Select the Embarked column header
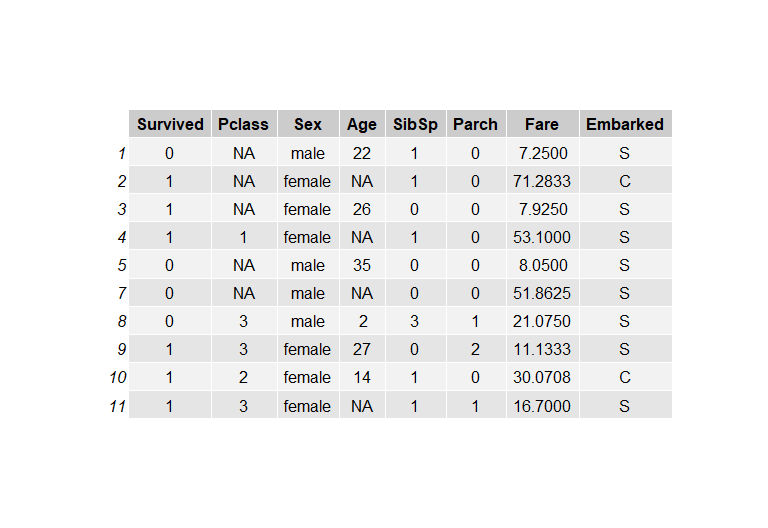768x528 pixels. pyautogui.click(x=625, y=124)
